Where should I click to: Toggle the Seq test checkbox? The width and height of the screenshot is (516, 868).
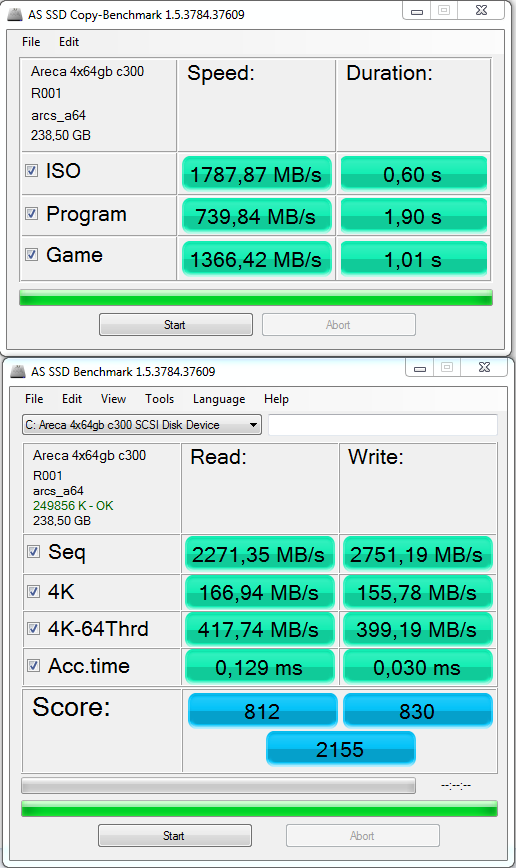coord(34,552)
